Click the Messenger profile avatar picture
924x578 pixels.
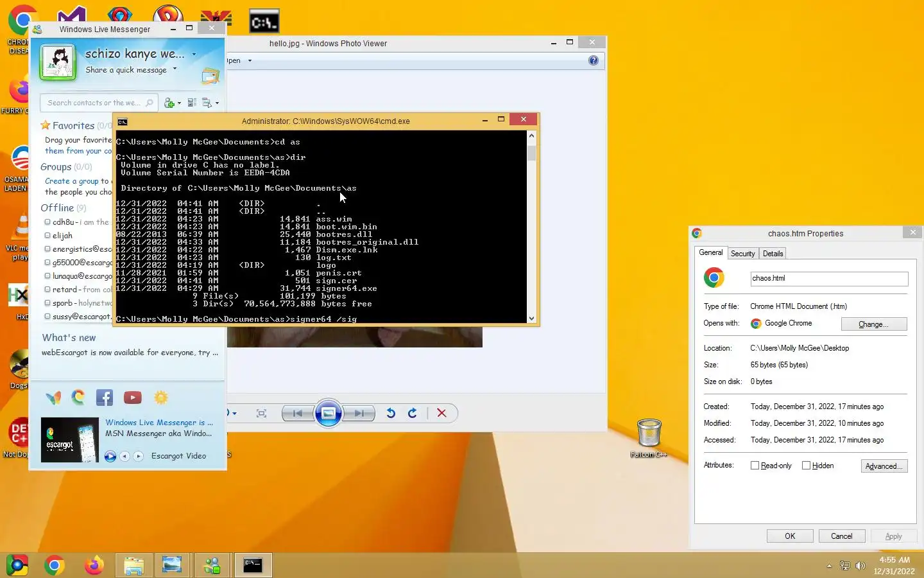[x=58, y=62]
